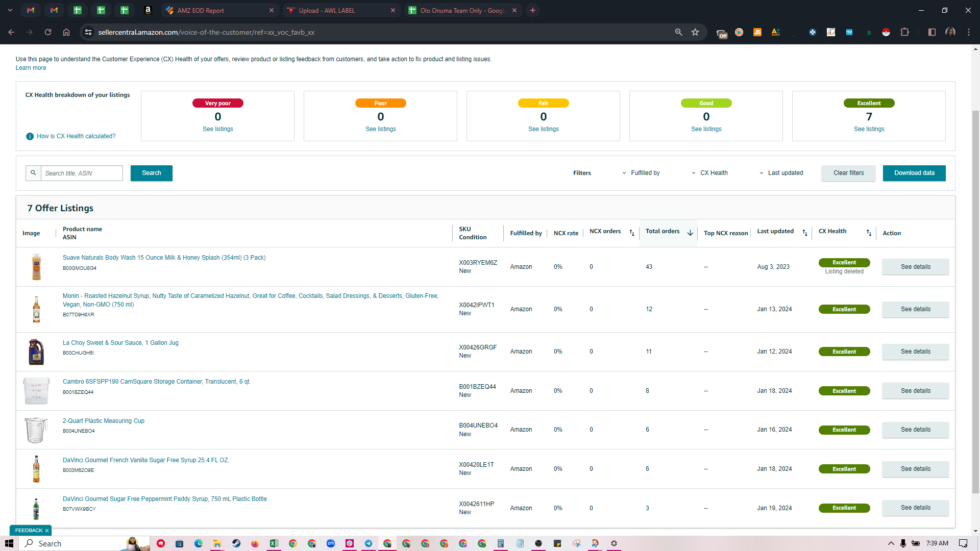Bookmark this page with the star icon
This screenshot has width=980, height=551.
point(695,32)
